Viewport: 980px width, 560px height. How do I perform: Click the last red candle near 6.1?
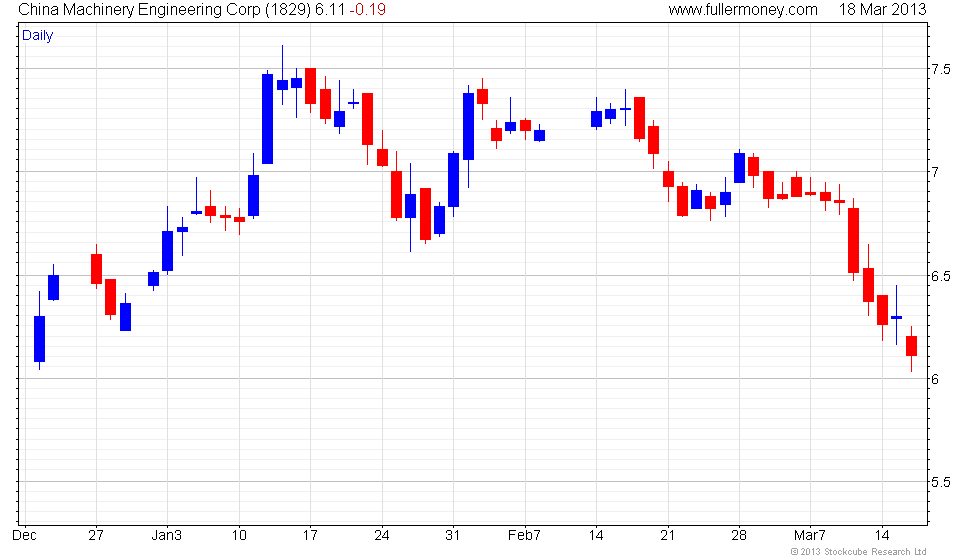(x=911, y=346)
